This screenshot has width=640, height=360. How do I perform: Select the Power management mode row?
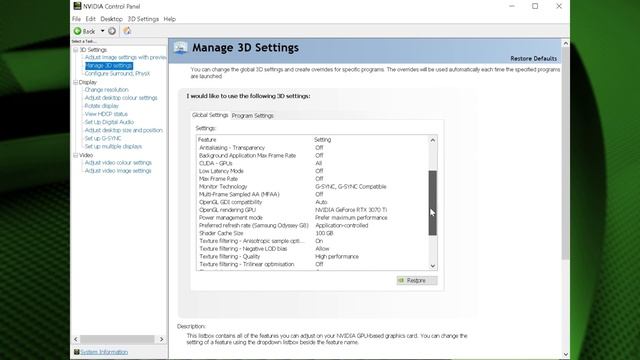[313, 218]
